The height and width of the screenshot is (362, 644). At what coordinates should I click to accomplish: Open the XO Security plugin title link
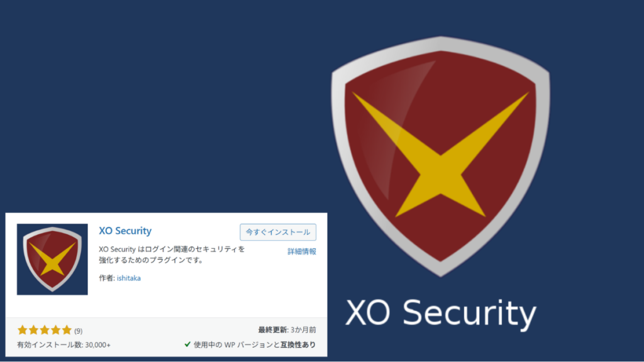125,231
